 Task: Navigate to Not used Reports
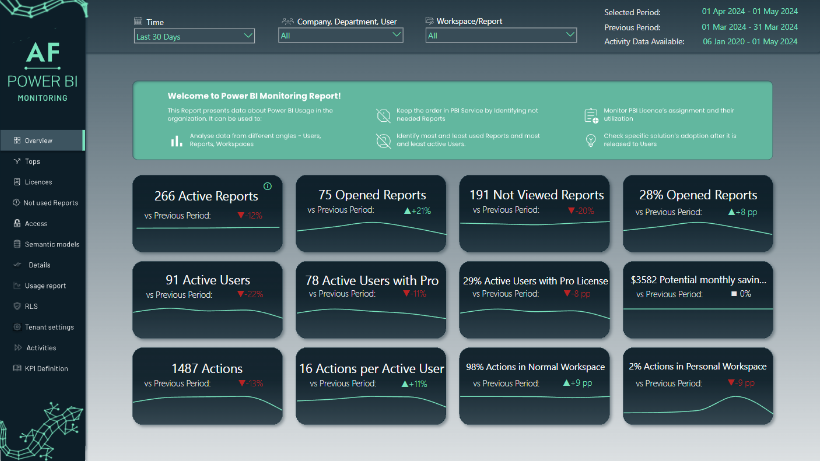42,203
